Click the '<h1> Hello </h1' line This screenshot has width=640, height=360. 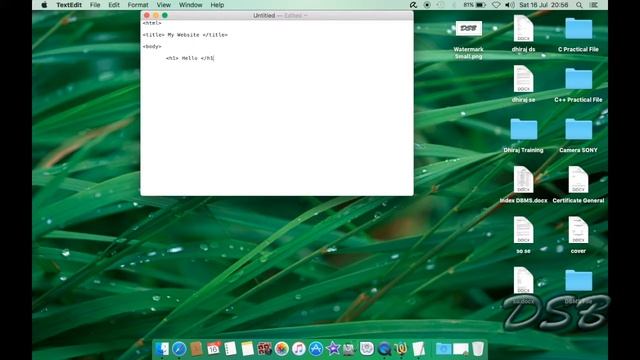(190, 58)
